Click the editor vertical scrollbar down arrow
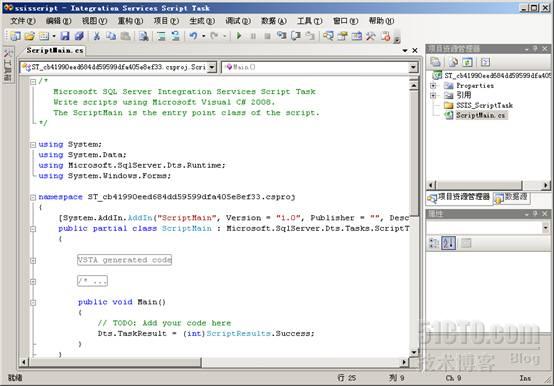The width and height of the screenshot is (554, 386). pyautogui.click(x=414, y=352)
